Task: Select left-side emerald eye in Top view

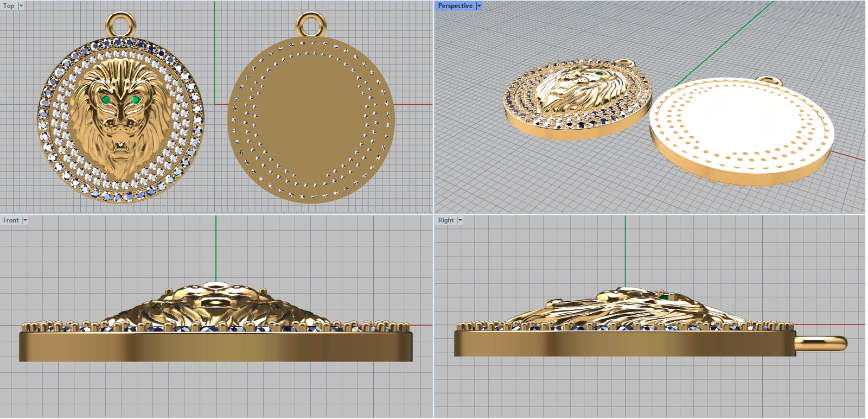Action: coord(106,100)
